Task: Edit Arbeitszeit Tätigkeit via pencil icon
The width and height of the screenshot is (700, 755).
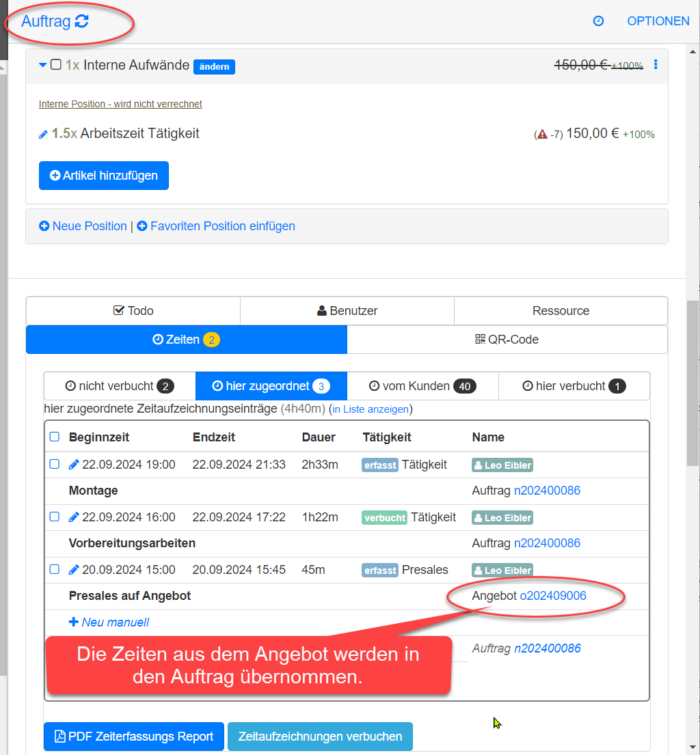Action: tap(43, 135)
